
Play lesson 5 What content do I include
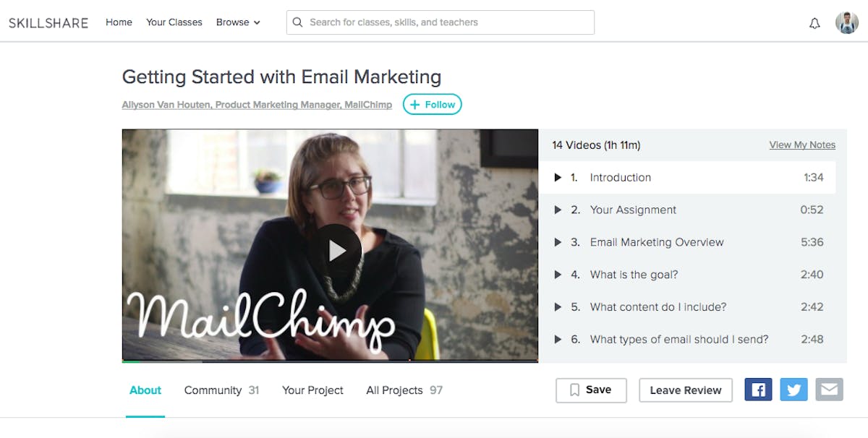point(658,306)
